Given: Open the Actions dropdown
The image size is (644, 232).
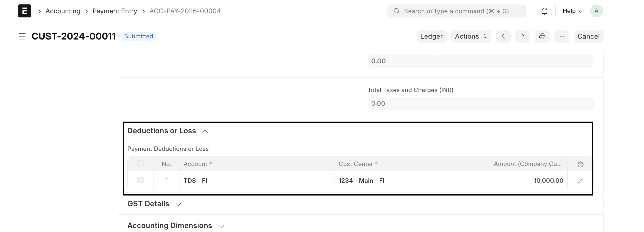Looking at the screenshot, I should click(471, 36).
